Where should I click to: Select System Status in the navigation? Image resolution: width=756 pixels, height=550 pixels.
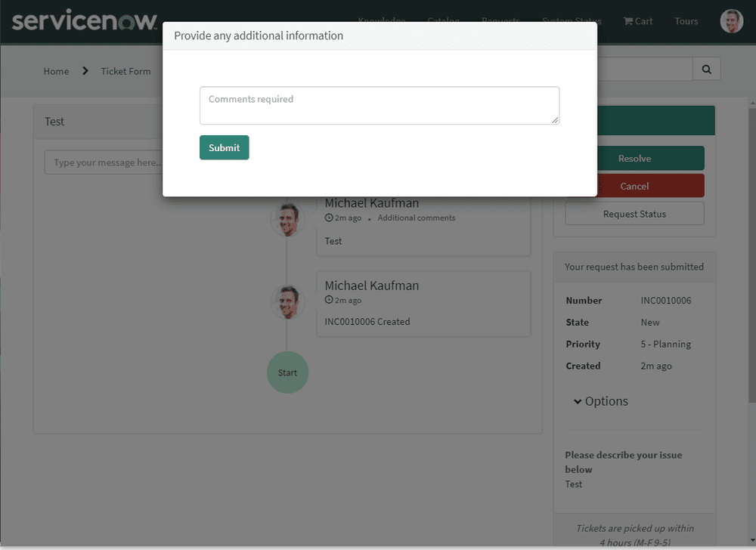point(572,20)
